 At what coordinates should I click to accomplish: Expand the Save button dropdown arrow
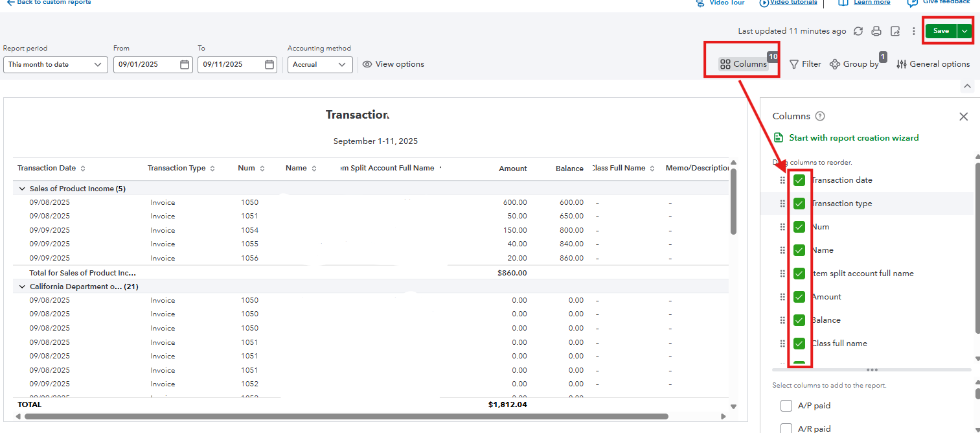pyautogui.click(x=965, y=31)
